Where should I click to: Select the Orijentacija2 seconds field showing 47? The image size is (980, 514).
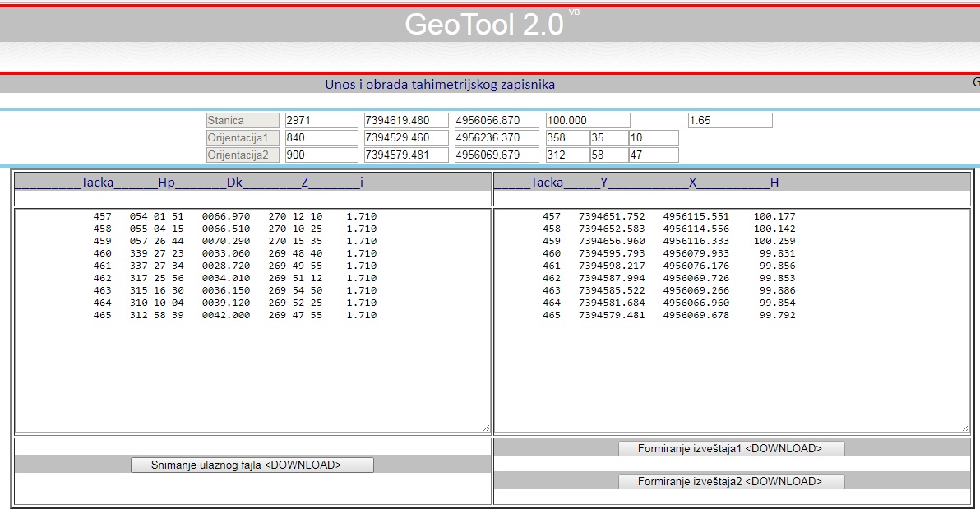pyautogui.click(x=653, y=155)
